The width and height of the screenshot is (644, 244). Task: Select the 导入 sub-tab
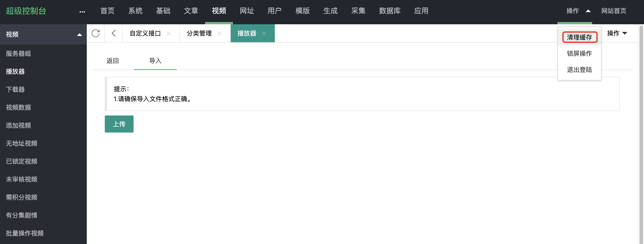[x=155, y=61]
